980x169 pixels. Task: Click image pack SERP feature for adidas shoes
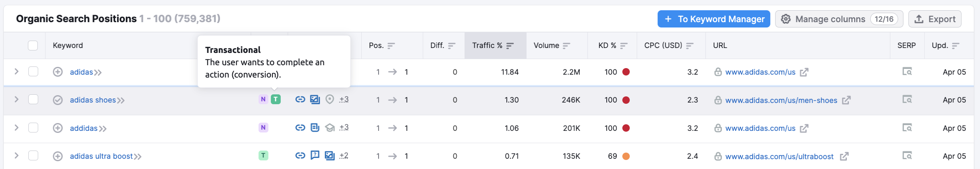click(x=315, y=99)
